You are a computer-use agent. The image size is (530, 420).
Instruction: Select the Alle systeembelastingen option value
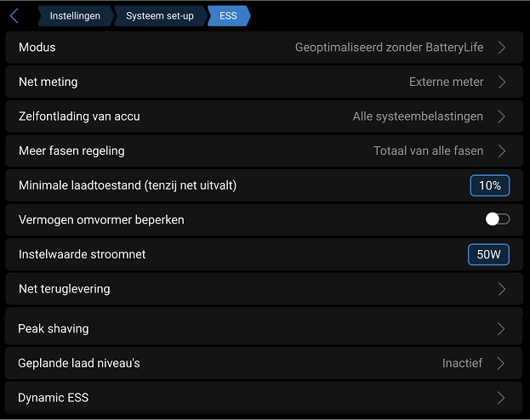(418, 116)
